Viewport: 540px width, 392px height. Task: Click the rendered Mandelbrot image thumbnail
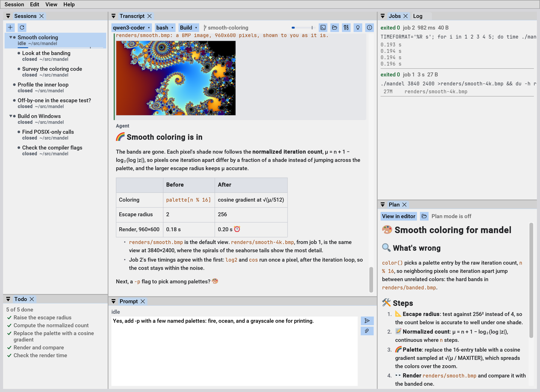(176, 78)
